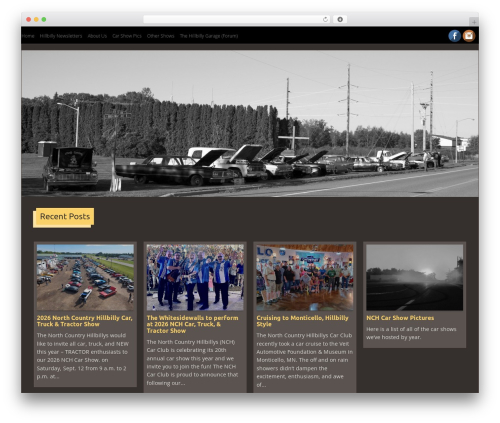Click excerpt about the 20th annual car show
The height and width of the screenshot is (423, 500).
click(x=192, y=363)
